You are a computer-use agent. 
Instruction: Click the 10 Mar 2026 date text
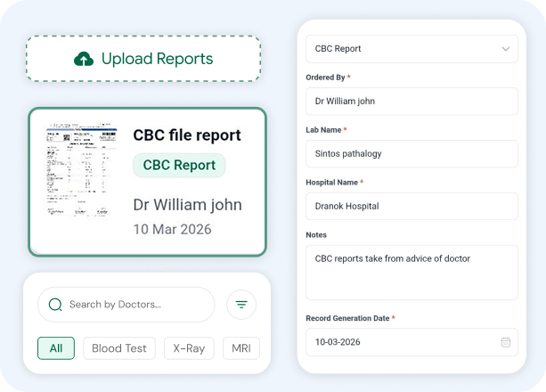click(x=173, y=229)
